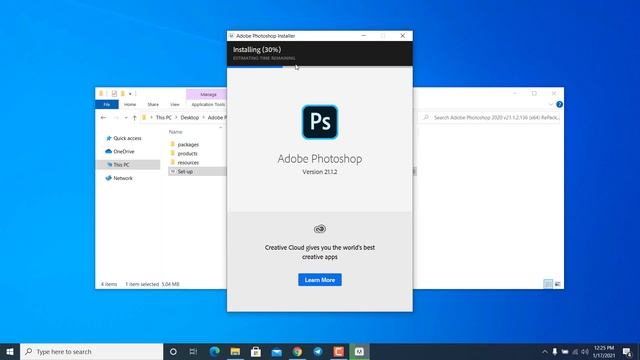Open the clock and date flyout

pos(604,352)
